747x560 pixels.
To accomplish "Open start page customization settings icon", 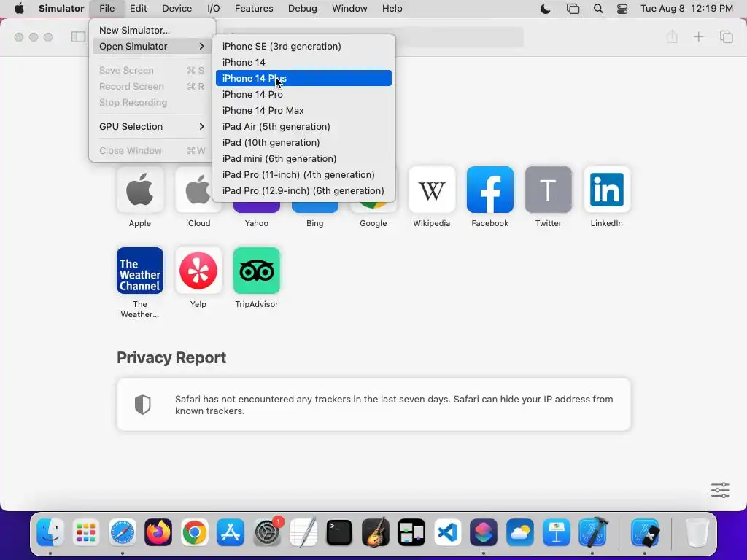I will tap(720, 489).
